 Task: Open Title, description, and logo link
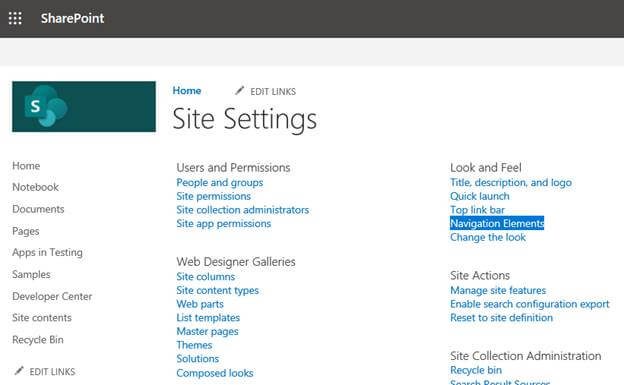pos(511,183)
